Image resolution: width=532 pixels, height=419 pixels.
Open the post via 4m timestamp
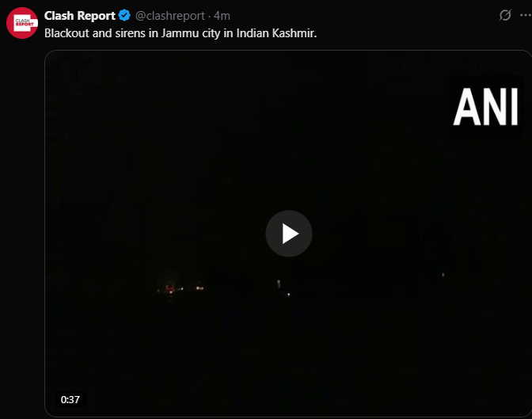222,16
